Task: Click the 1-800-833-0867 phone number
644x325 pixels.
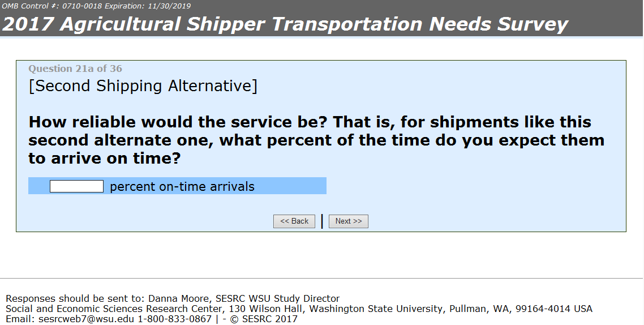Action: click(x=174, y=319)
